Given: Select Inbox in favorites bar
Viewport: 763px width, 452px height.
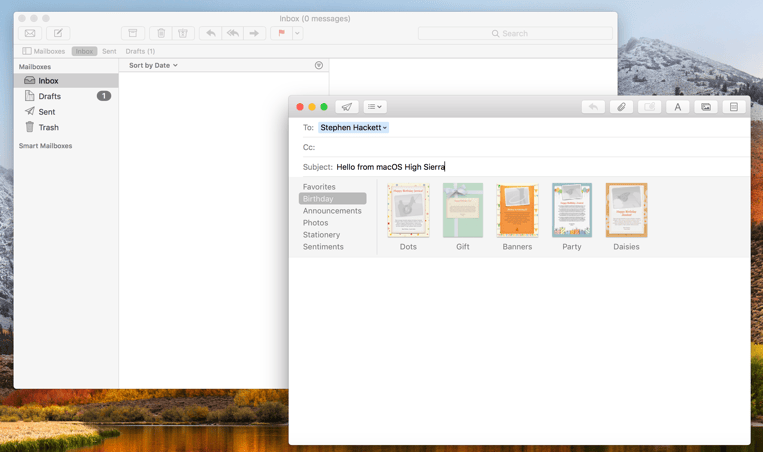Looking at the screenshot, I should pos(84,51).
